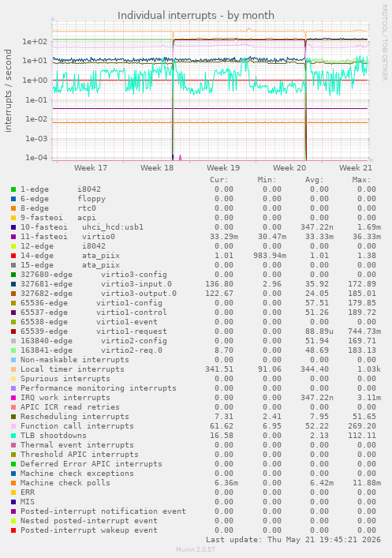Click the Function call interrupts pink swatch

click(13, 426)
